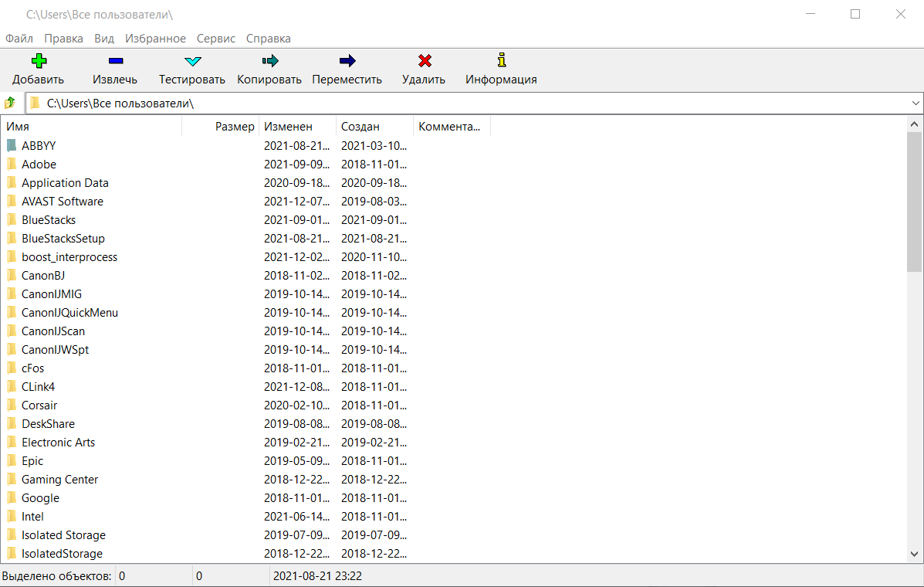Image resolution: width=924 pixels, height=587 pixels.
Task: Open the Информация toolbar icon
Action: click(x=501, y=61)
